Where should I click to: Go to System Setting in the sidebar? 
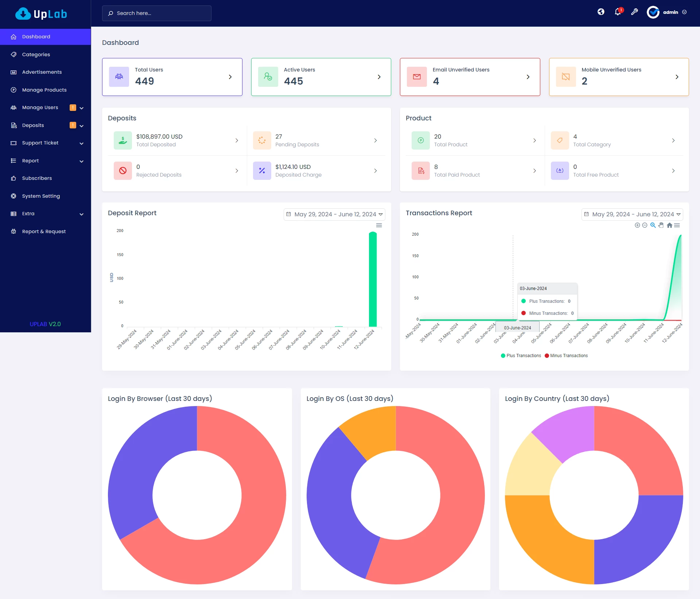pyautogui.click(x=41, y=196)
